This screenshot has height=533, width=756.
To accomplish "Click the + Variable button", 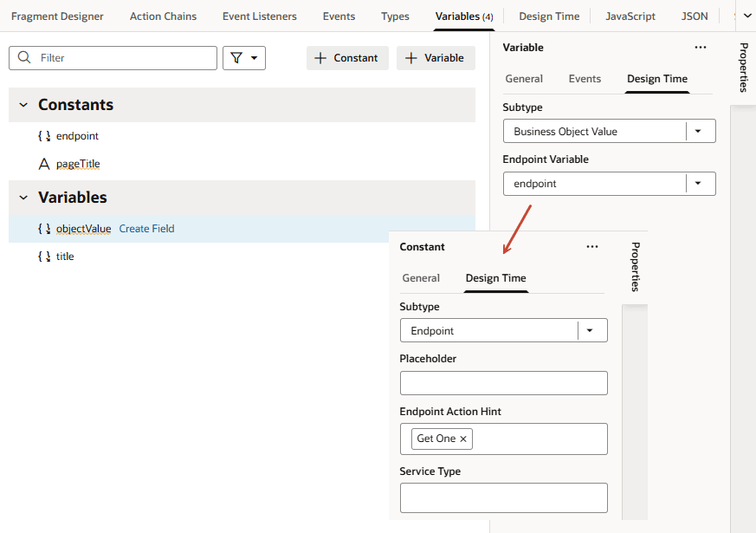I will point(436,57).
